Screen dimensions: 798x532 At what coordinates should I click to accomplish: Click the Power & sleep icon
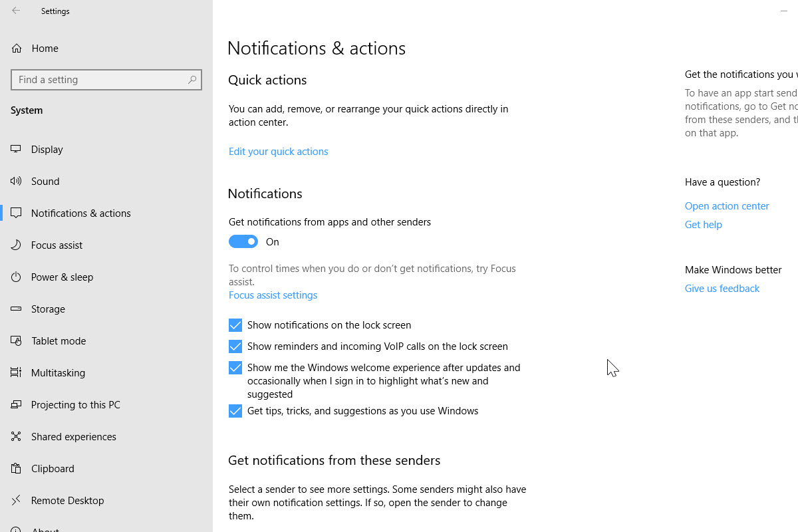point(17,277)
